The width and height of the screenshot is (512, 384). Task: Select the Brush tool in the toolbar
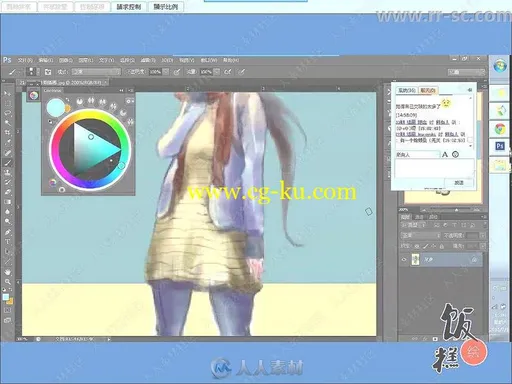[x=7, y=163]
